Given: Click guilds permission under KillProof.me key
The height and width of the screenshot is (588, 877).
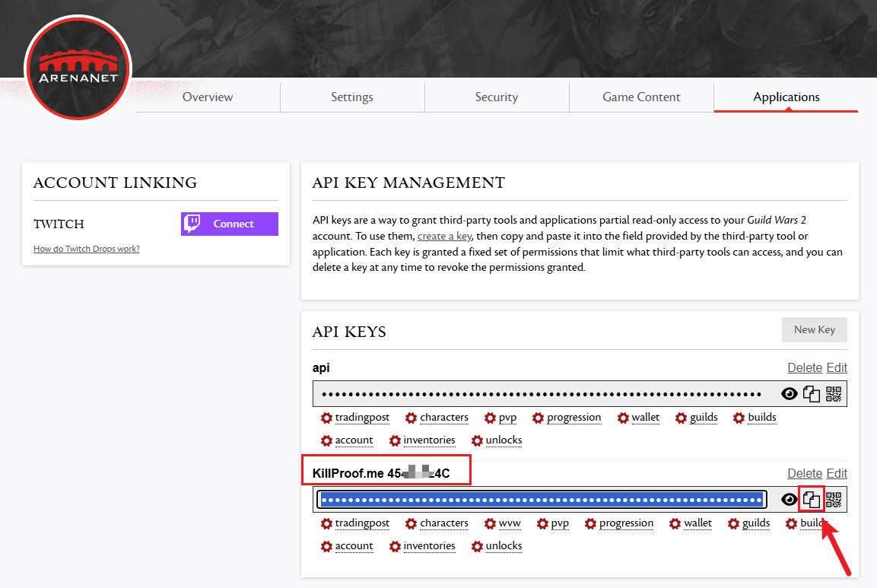Looking at the screenshot, I should [748, 523].
